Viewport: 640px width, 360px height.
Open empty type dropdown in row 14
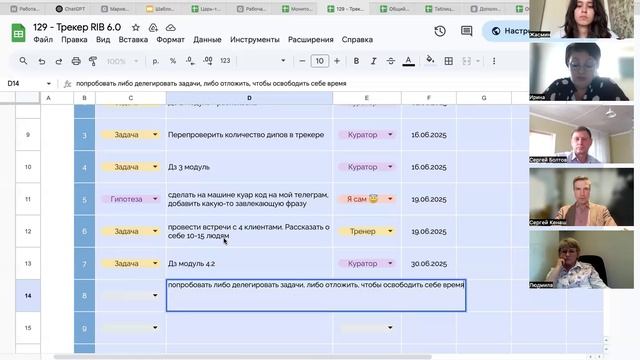click(155, 295)
